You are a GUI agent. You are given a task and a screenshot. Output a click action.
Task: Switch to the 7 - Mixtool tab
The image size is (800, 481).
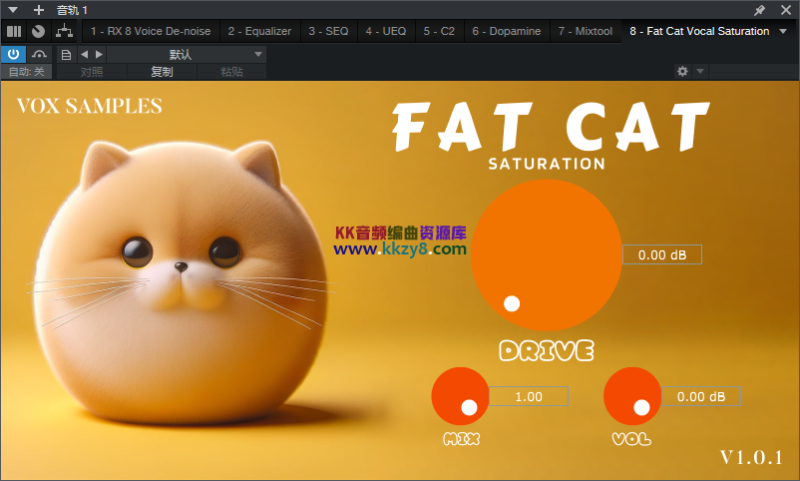585,31
